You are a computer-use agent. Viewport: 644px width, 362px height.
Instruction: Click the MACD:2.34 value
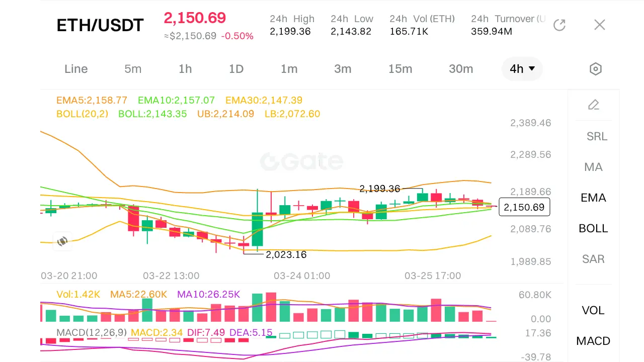(156, 332)
